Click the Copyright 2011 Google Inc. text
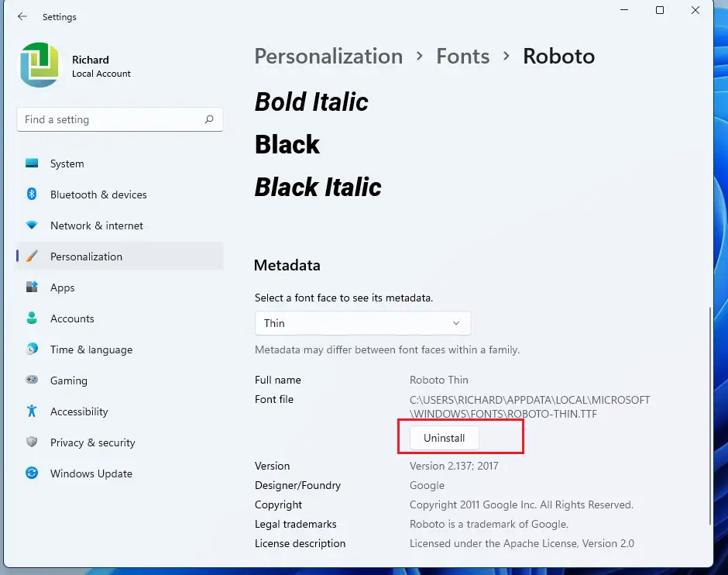Screen dimensions: 728x575 521,504
